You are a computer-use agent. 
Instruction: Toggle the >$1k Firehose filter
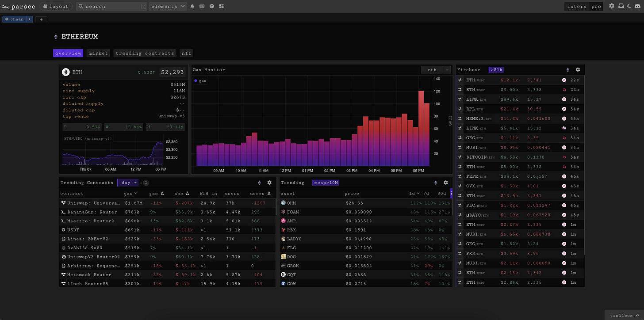(496, 69)
